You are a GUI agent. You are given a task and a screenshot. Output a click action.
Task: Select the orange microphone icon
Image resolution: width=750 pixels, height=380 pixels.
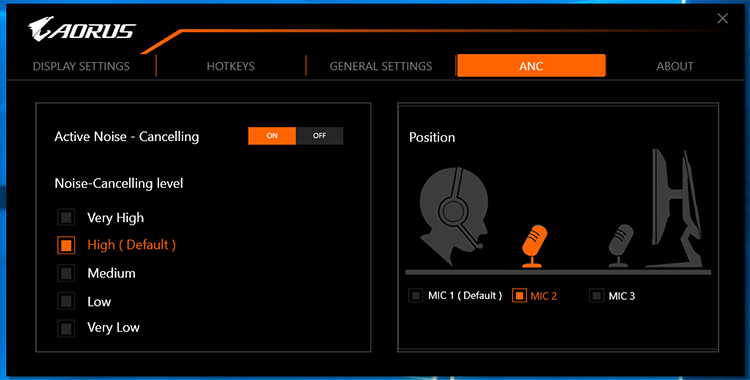[x=534, y=246]
